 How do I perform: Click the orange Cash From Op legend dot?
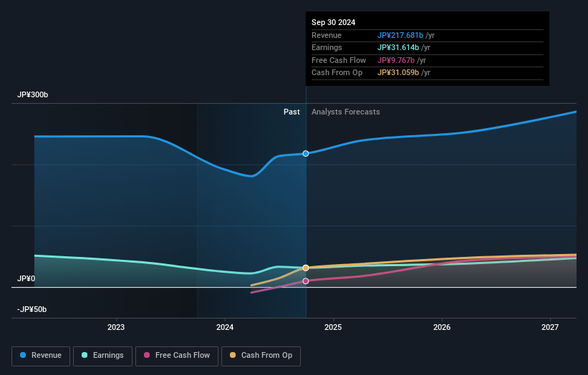233,355
